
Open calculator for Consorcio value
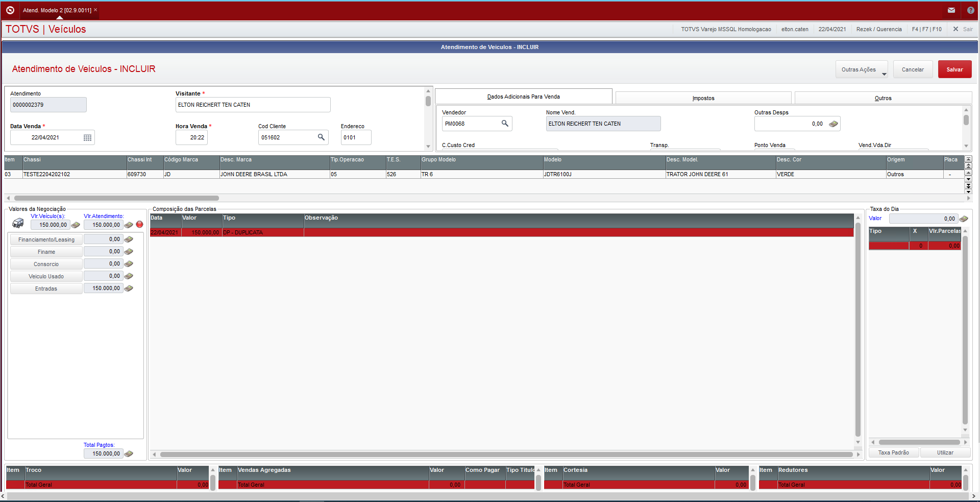(x=129, y=264)
